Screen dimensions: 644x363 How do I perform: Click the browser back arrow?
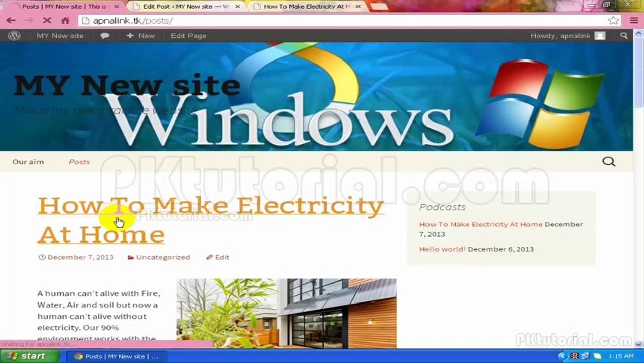[10, 21]
